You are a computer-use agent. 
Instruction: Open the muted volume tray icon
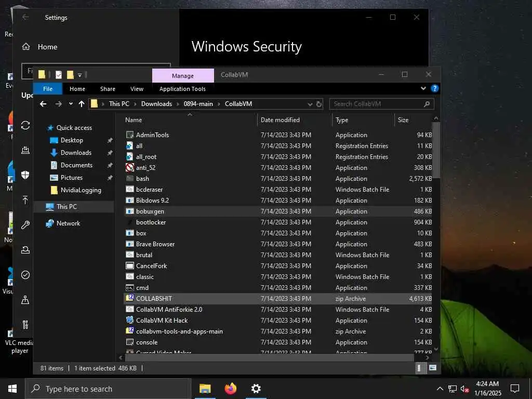tap(464, 389)
